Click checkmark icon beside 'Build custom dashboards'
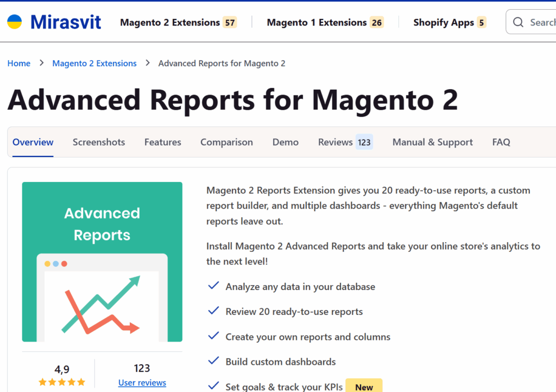Image resolution: width=556 pixels, height=392 pixels. coord(213,361)
